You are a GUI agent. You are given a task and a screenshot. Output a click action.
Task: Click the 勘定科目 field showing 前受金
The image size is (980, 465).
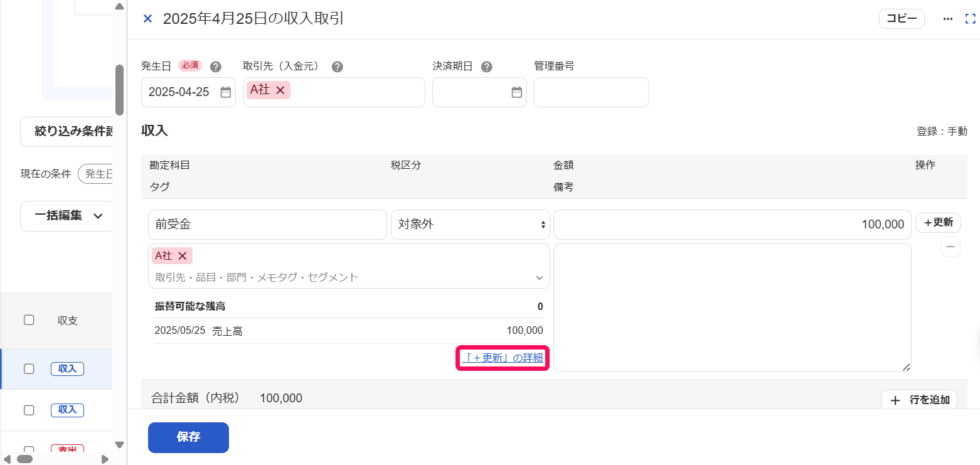point(268,225)
